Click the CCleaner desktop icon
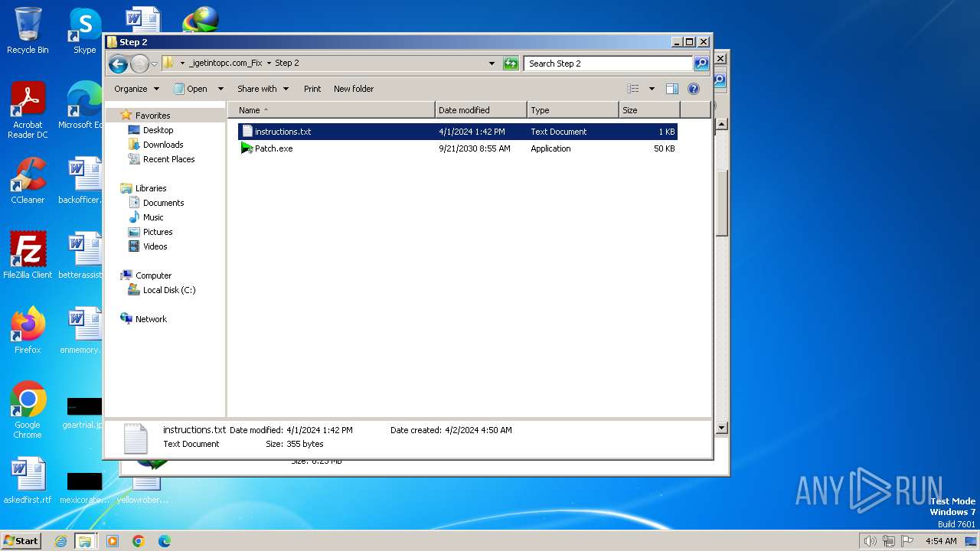 [28, 181]
